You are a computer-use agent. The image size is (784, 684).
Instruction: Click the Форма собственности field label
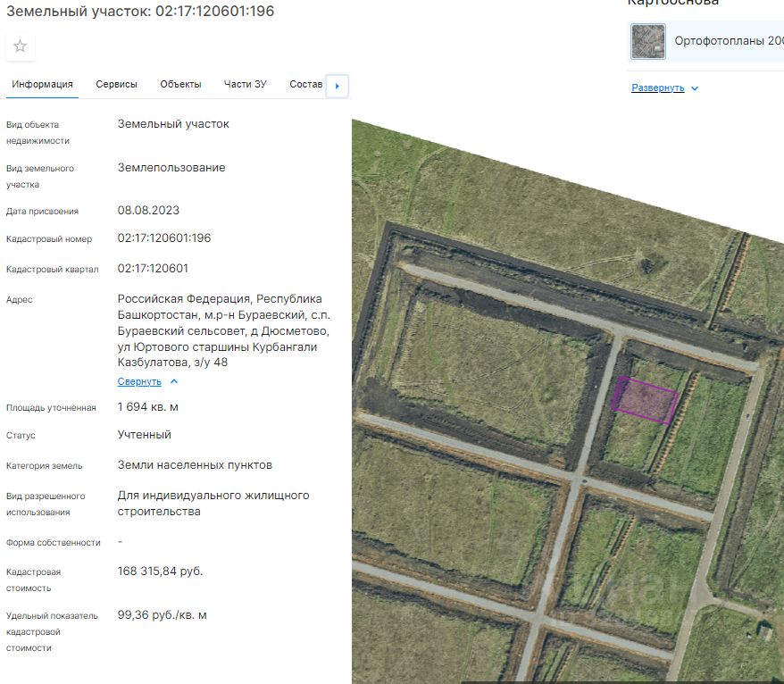(x=54, y=543)
